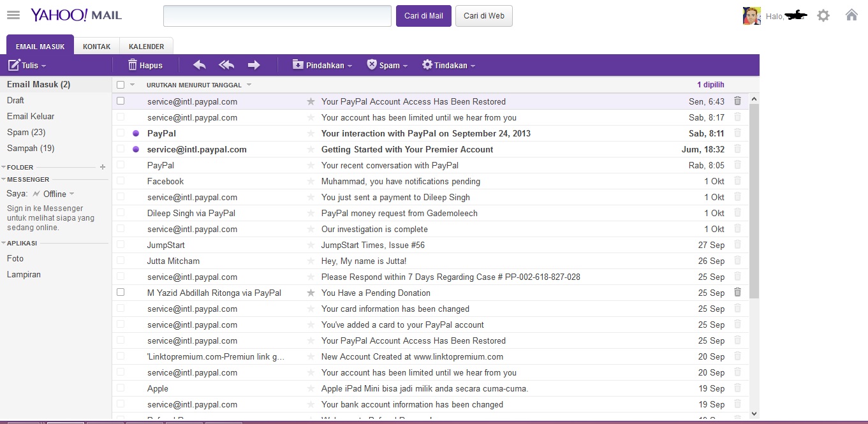Check the PayPal Sab 8:11 email checkbox
Screen dimensions: 868x424
[121, 133]
